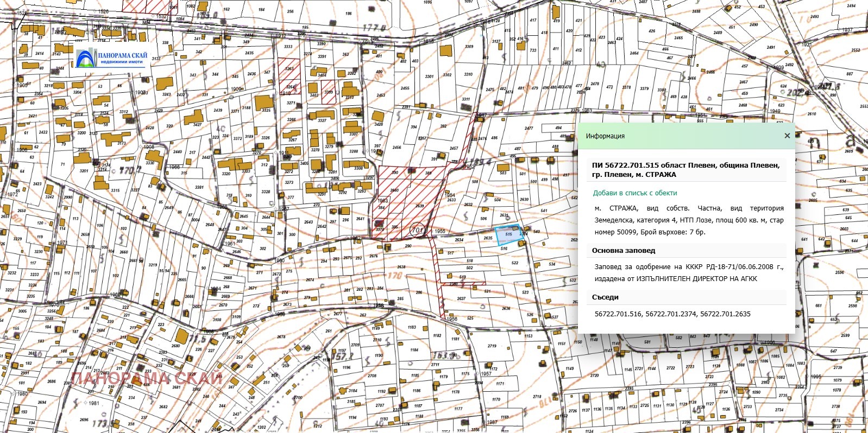Close the Информация popup
Viewport: 868px width, 433px height.
787,136
